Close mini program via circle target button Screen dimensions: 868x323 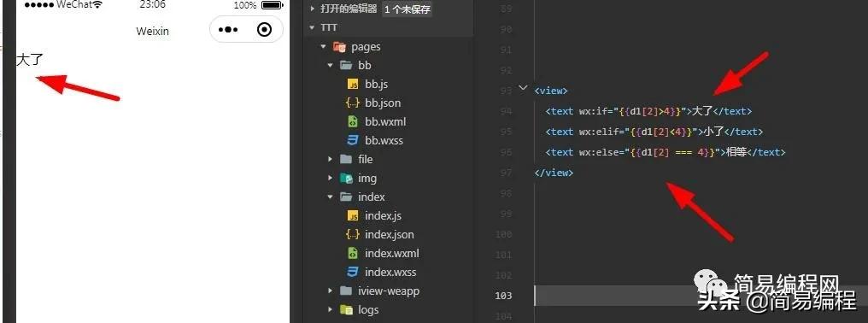(265, 29)
